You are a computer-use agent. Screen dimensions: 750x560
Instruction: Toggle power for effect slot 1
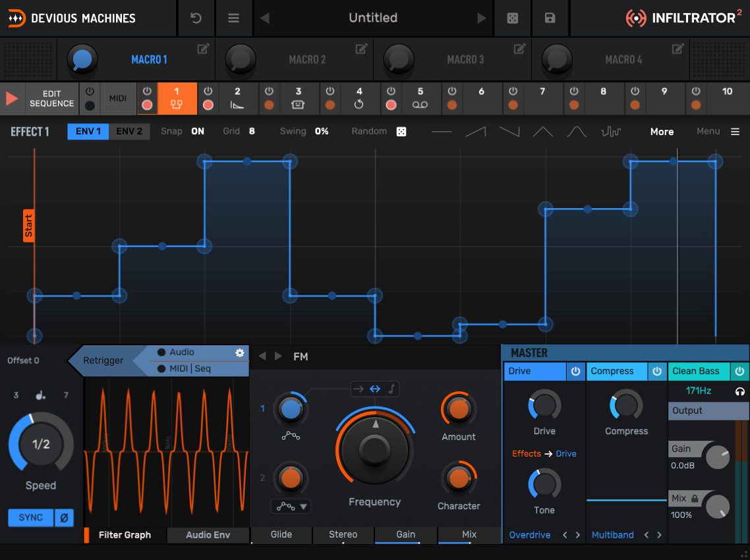pyautogui.click(x=148, y=91)
